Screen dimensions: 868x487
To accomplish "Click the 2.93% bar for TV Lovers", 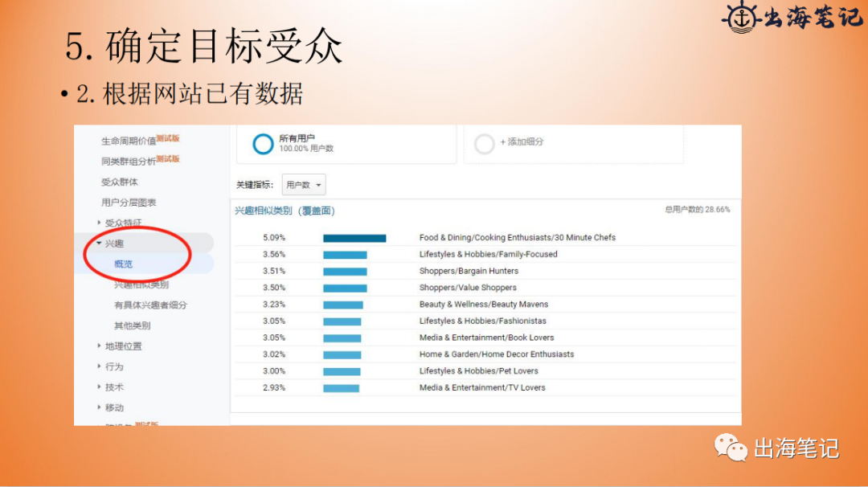I will (x=341, y=388).
